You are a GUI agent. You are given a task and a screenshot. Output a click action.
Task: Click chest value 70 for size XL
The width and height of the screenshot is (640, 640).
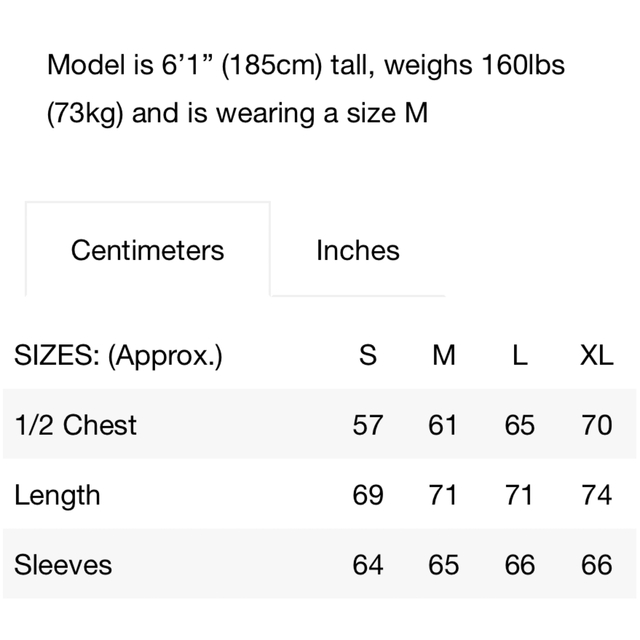click(596, 425)
